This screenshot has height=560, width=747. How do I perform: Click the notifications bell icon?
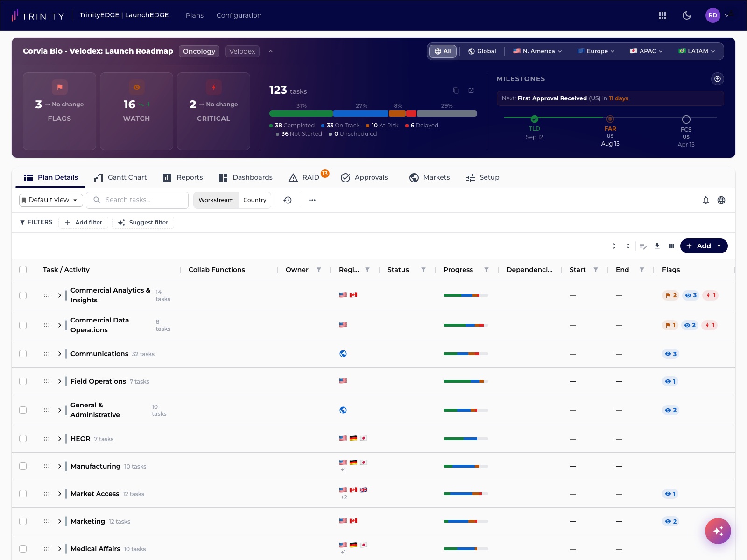click(x=706, y=200)
